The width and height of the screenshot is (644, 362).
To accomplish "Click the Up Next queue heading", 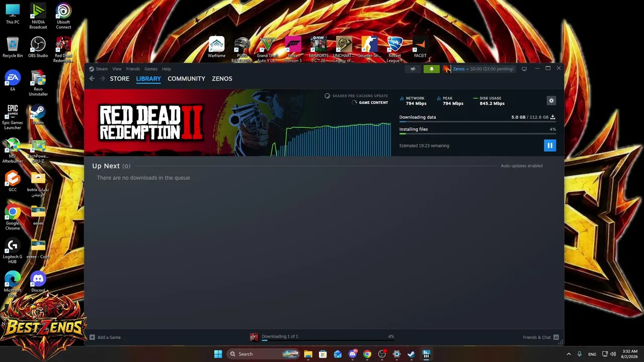I will 111,166.
